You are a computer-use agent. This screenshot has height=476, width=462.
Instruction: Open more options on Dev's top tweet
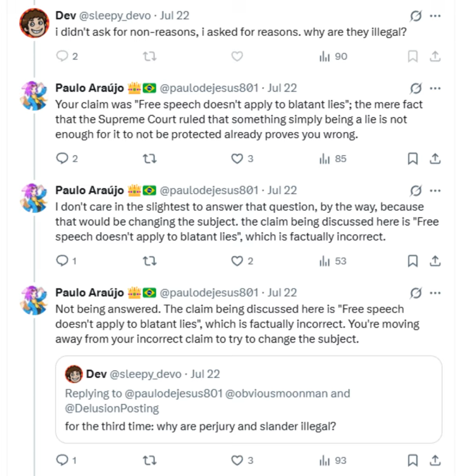point(435,16)
